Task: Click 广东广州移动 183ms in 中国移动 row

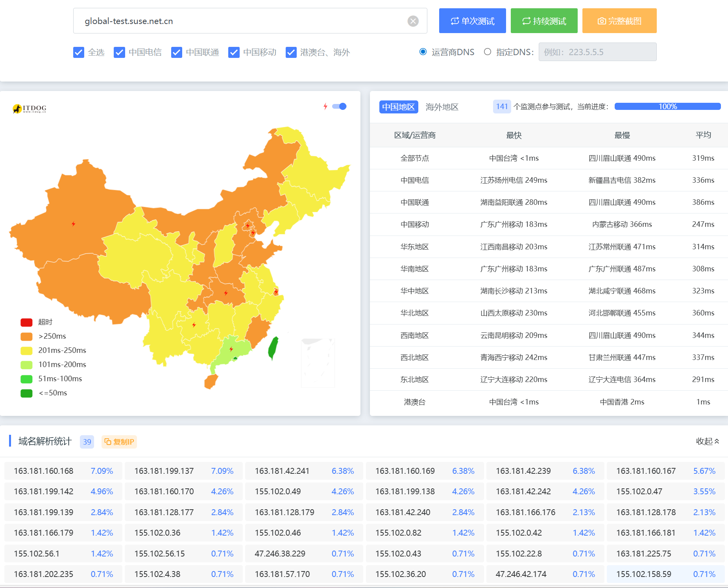Action: (514, 224)
